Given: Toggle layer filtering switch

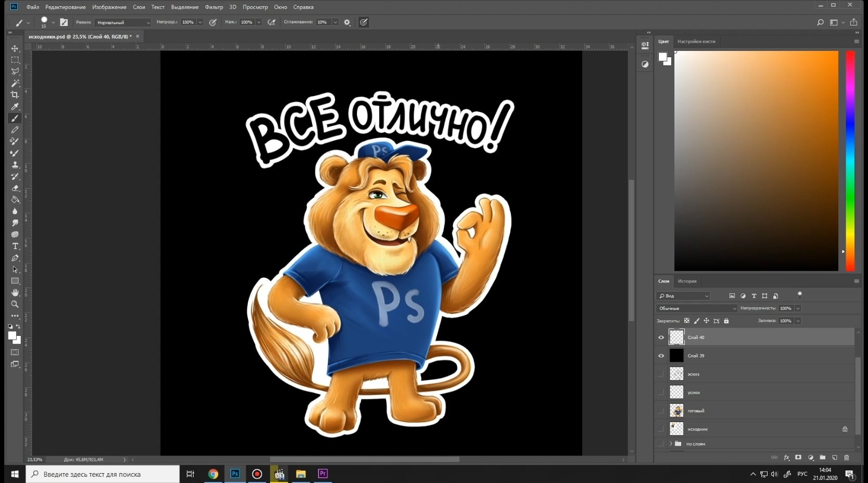Looking at the screenshot, I should pos(800,294).
